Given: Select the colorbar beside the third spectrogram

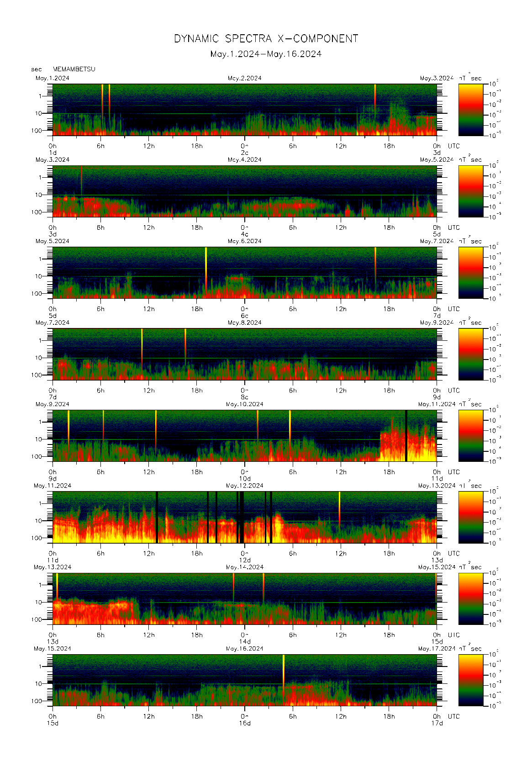Looking at the screenshot, I should pyautogui.click(x=470, y=273).
